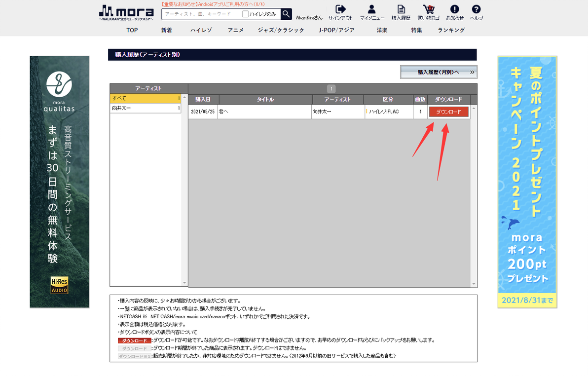Toggle the ハイレゾのみ checkbox
Viewport: 588px width, 376px height.
pos(245,14)
